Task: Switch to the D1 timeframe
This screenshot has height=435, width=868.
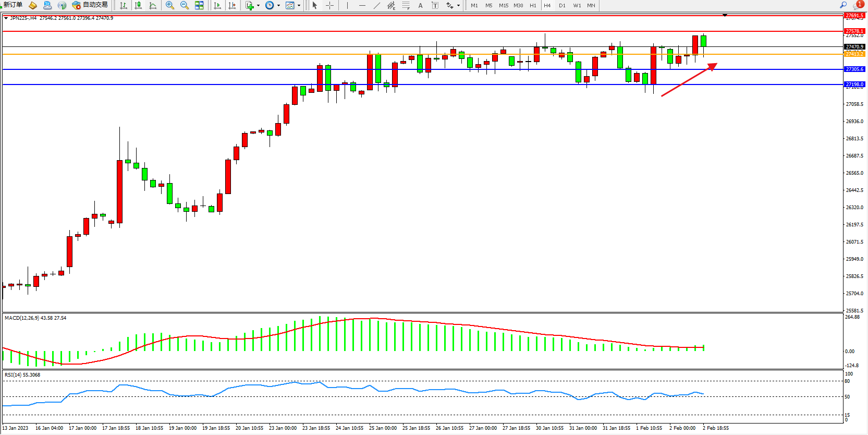Action: pos(562,5)
